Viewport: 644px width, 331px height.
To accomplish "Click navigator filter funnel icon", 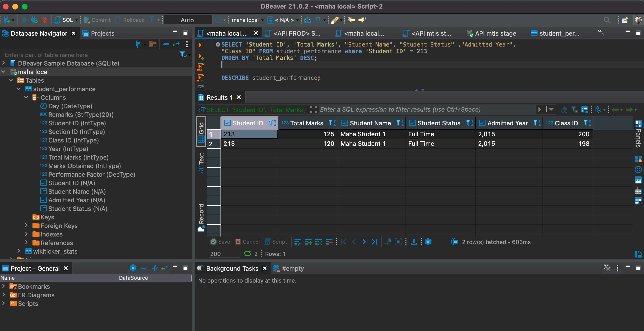I will click(183, 54).
